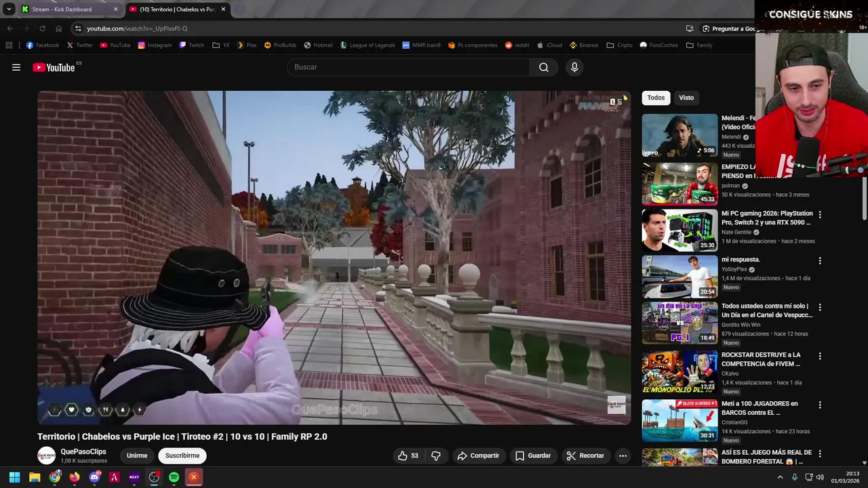
Task: Go to the YouTube home logo
Action: pyautogui.click(x=54, y=67)
